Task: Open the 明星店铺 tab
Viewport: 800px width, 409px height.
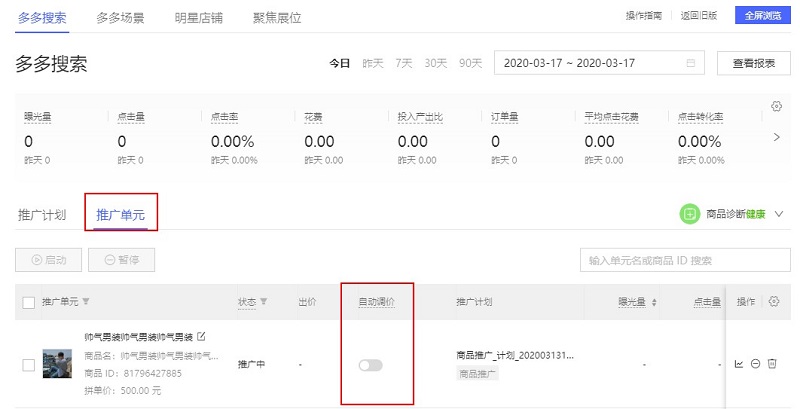Action: click(198, 18)
